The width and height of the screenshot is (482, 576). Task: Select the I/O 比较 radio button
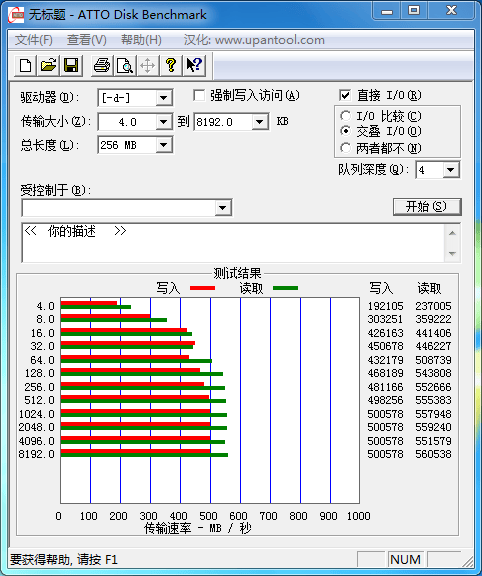click(x=345, y=116)
